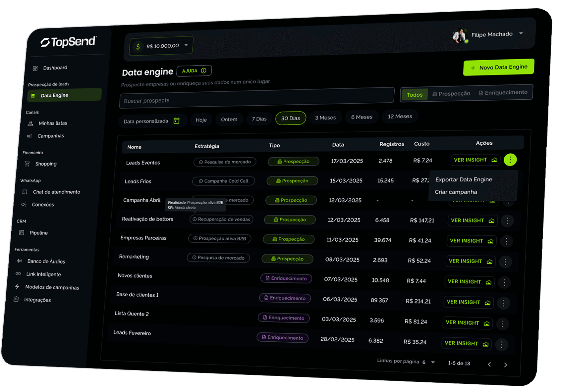This screenshot has height=392, width=563.
Task: Open the three-dot menu for Empresas Parceiras
Action: [506, 241]
